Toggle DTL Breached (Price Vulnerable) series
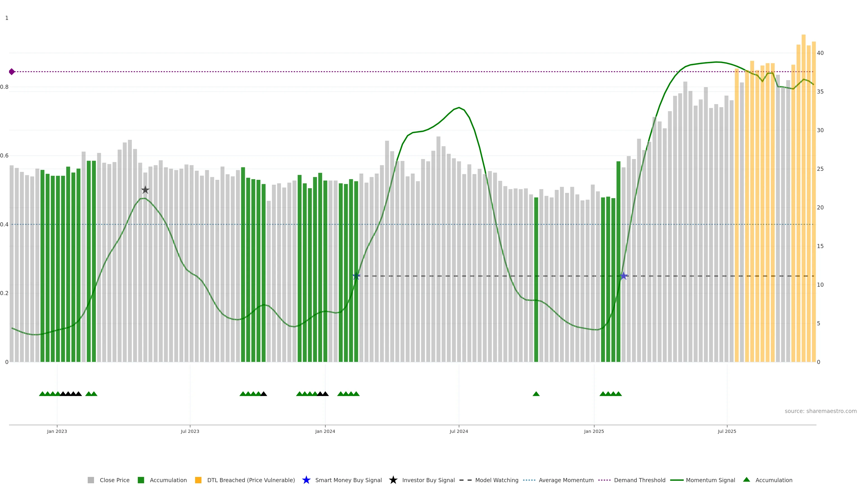868x488 pixels. 251,480
